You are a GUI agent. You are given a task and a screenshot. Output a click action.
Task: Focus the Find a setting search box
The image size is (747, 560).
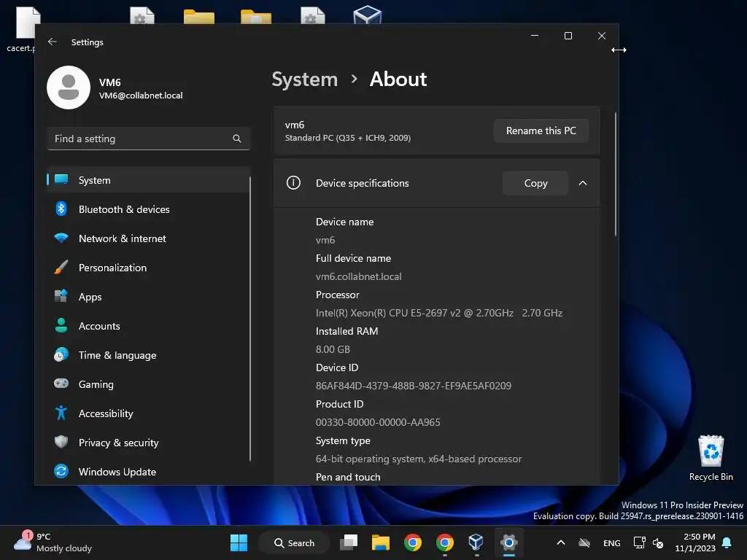click(149, 139)
